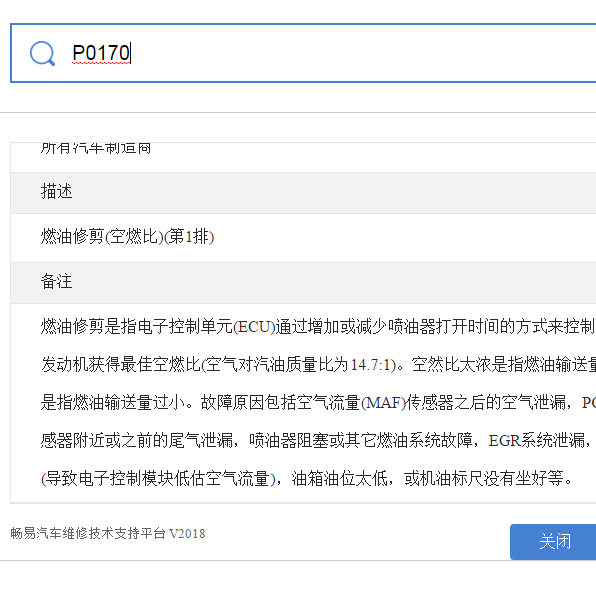Click the note line starting (导致电子控制模块低估空气流量)
This screenshot has width=596, height=600.
[x=306, y=478]
